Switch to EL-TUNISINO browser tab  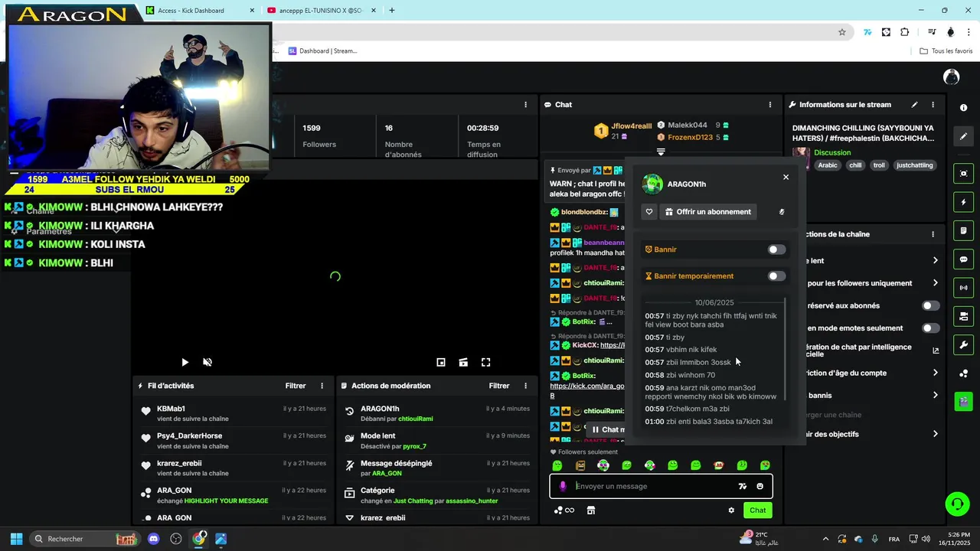[x=320, y=10]
